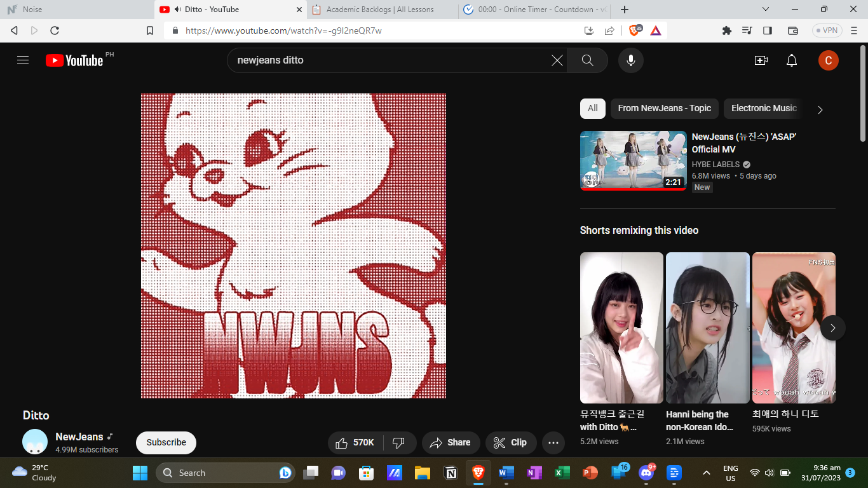Viewport: 868px width, 488px height.
Task: Open the account avatar menu
Action: 829,60
